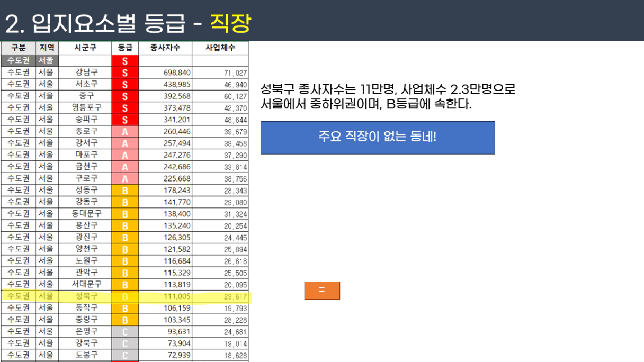Click the '중구' district cell

(86, 96)
